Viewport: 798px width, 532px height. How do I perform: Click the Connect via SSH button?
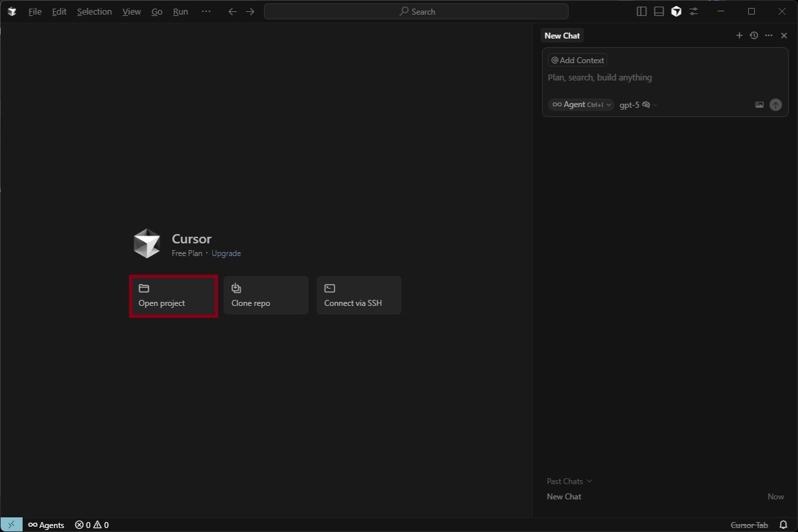coord(359,295)
